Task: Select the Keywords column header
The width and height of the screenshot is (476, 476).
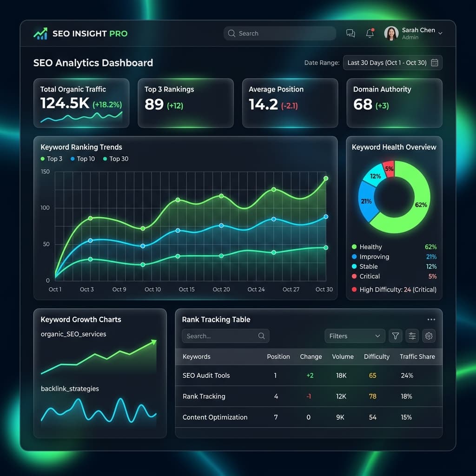Action: click(196, 357)
